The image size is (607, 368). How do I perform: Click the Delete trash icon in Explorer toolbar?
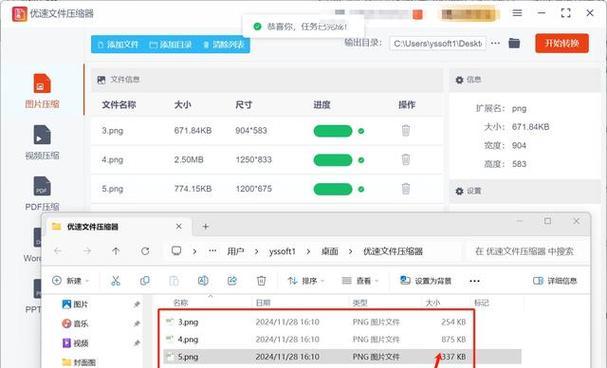pos(261,281)
